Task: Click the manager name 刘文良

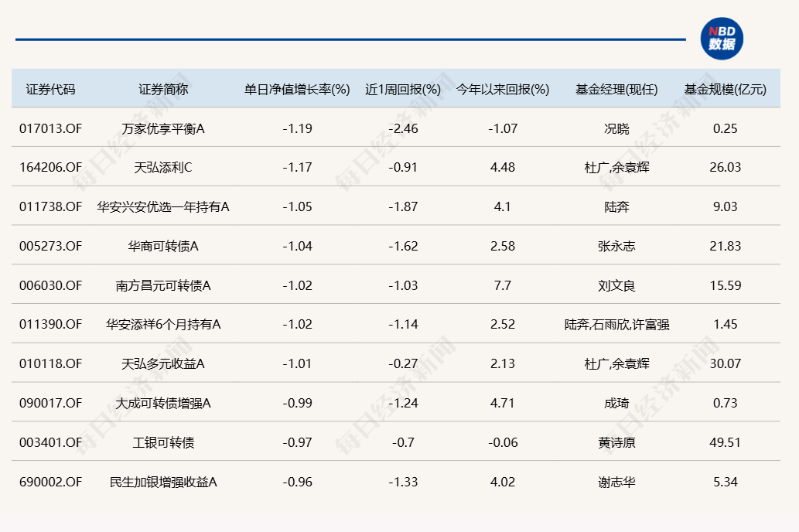Action: (616, 285)
